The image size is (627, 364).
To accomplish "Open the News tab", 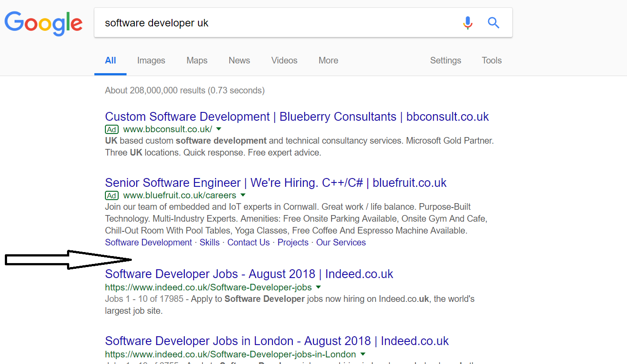I will tap(239, 60).
